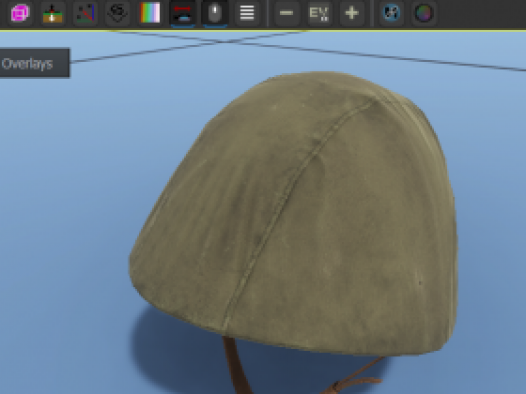Click the empty blue viewport background
Screen dimensions: 526x394
tap(67, 201)
